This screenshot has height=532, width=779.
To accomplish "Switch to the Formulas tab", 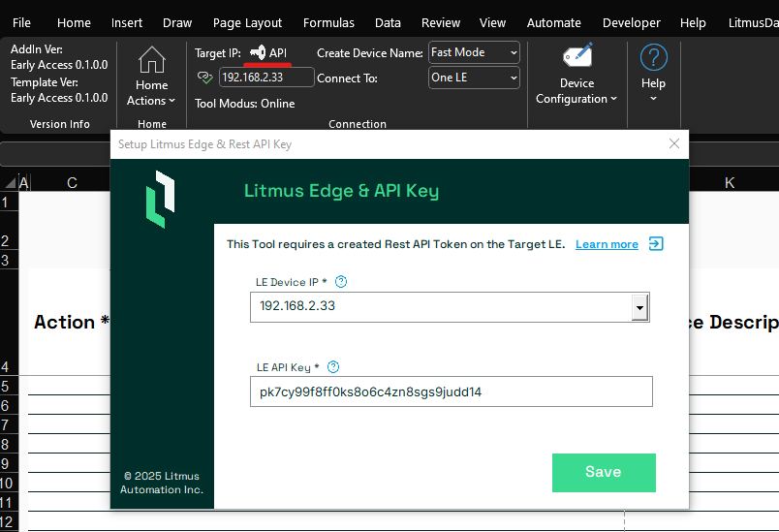I will (x=328, y=23).
